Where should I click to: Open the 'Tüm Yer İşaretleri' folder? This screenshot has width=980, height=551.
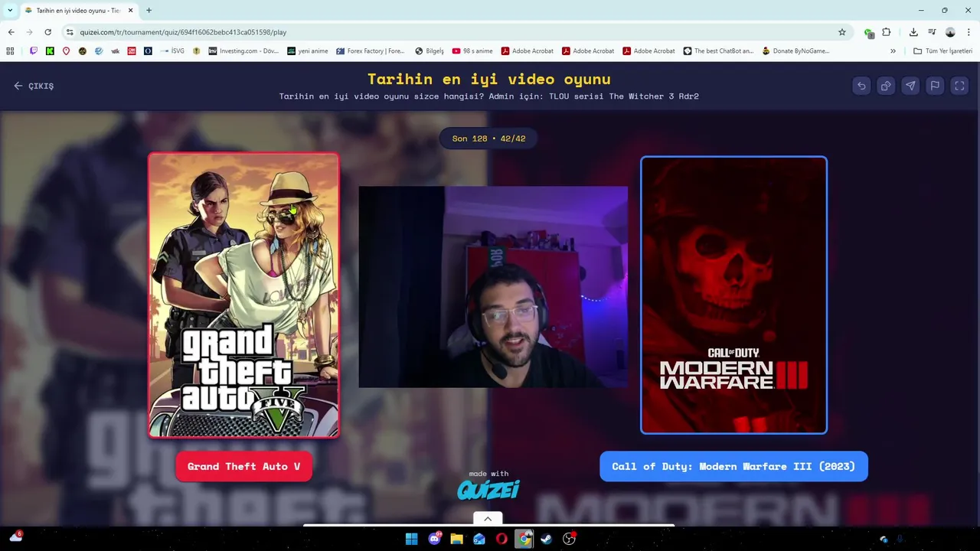coord(943,51)
